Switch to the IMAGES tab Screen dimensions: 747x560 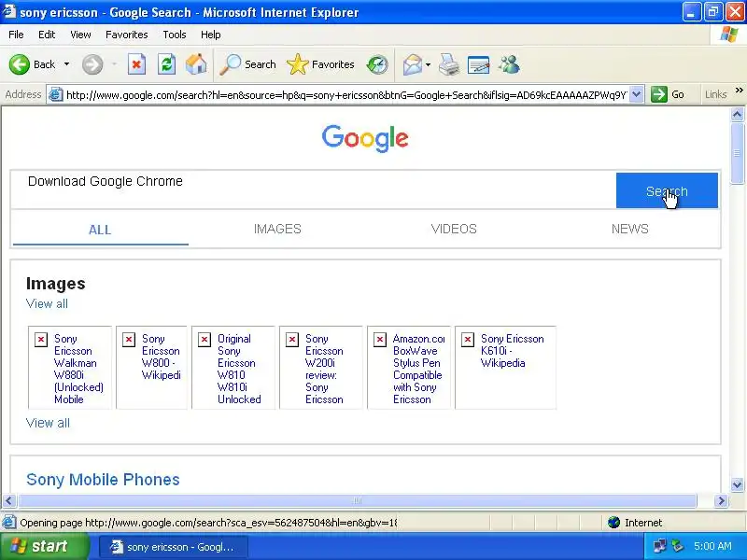coord(277,229)
